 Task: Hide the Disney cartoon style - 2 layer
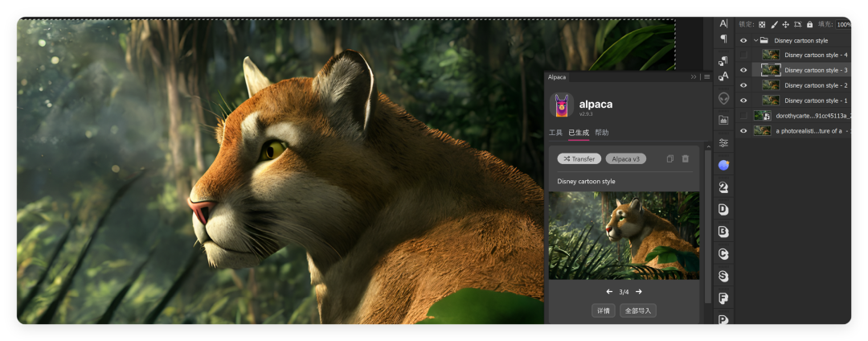point(743,85)
